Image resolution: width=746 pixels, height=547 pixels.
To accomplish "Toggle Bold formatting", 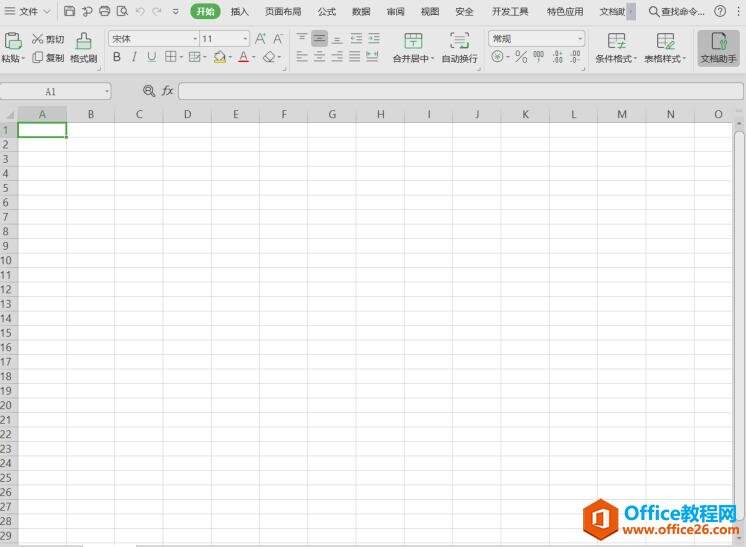I will [117, 57].
